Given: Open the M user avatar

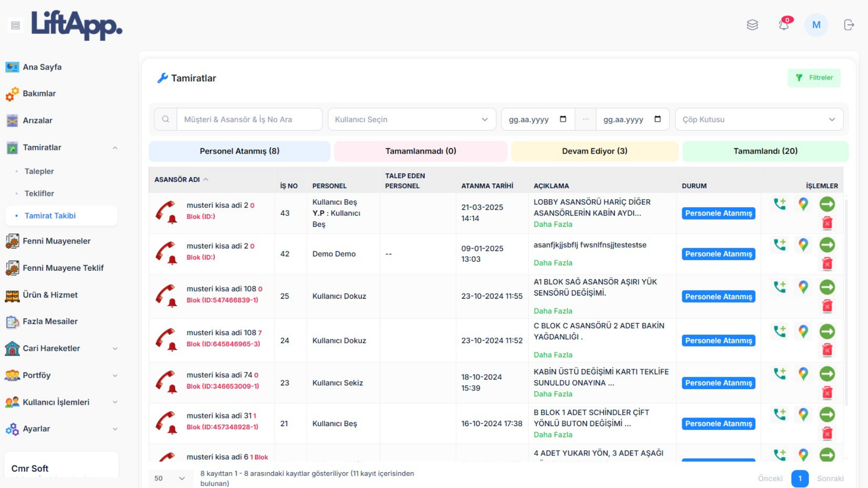Looking at the screenshot, I should coord(816,25).
